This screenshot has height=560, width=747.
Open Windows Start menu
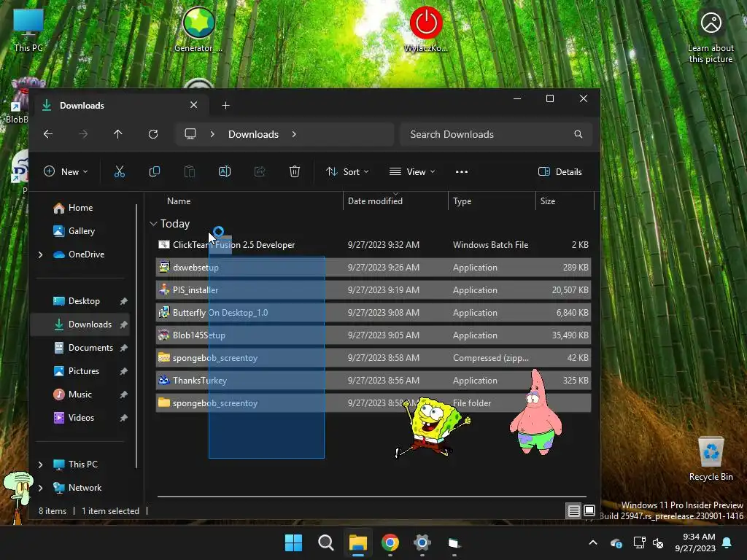click(293, 542)
